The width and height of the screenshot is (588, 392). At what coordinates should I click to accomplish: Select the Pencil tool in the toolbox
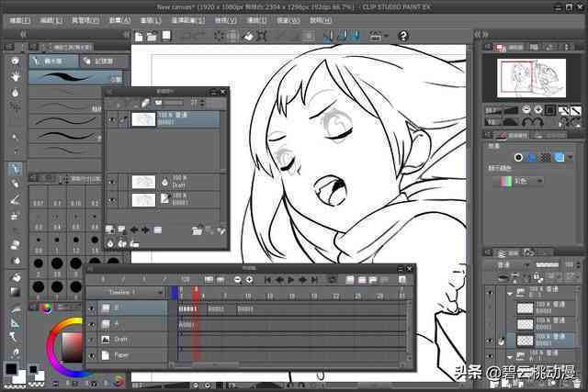[15, 184]
